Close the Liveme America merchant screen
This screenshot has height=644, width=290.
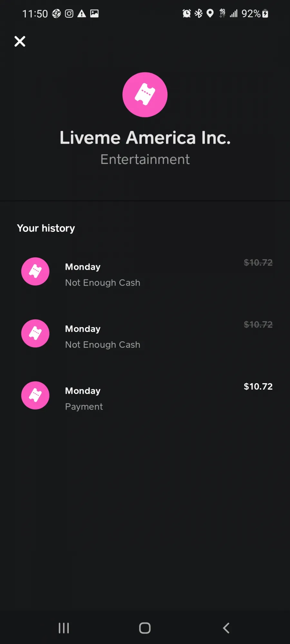point(20,41)
